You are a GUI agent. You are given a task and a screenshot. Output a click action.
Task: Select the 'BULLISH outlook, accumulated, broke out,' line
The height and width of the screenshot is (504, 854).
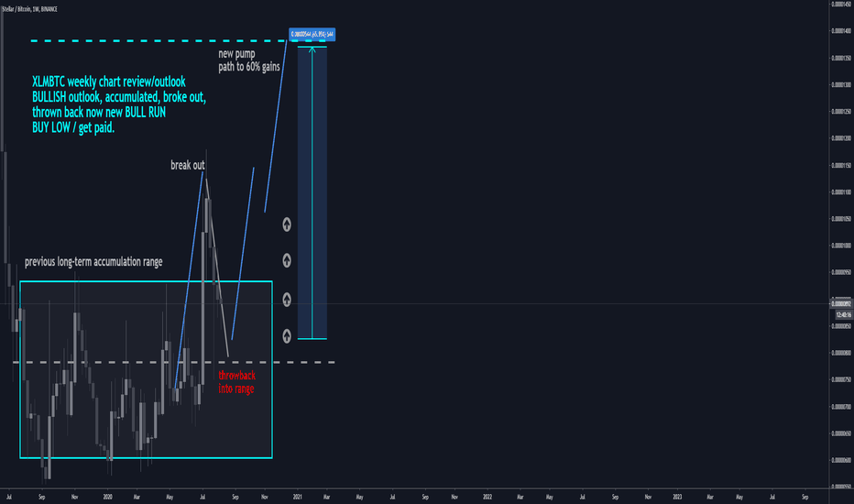coord(119,97)
